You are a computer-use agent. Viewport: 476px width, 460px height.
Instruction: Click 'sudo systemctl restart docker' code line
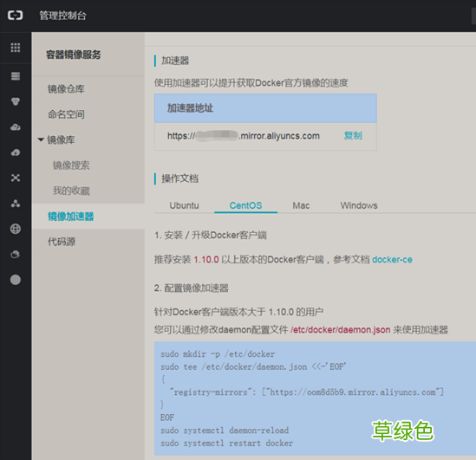[227, 444]
